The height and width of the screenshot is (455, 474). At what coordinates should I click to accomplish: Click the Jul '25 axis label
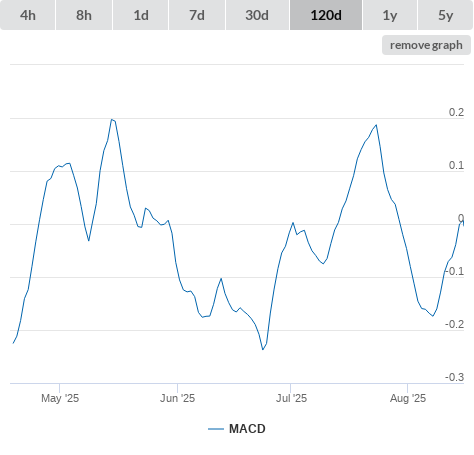pos(291,398)
